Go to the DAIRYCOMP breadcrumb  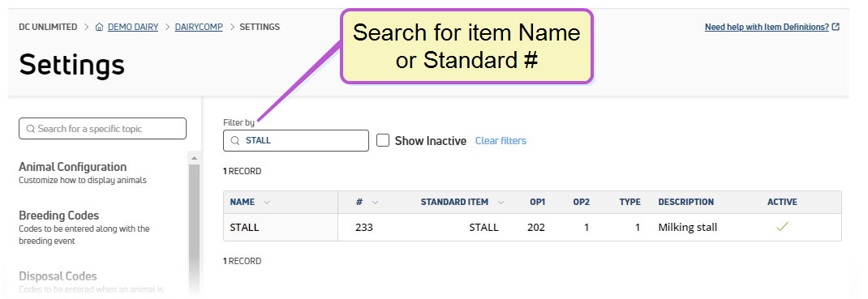pos(199,27)
